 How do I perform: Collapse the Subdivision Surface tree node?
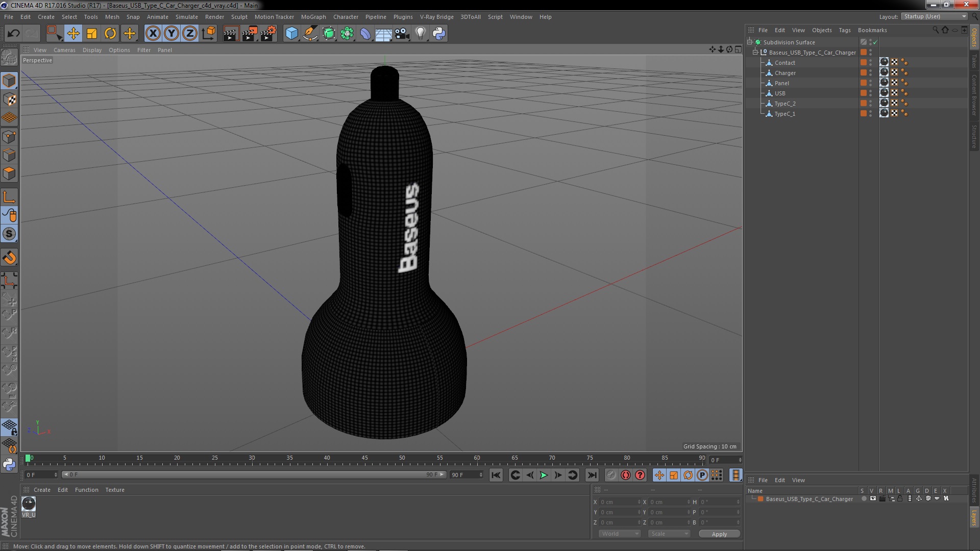[750, 42]
